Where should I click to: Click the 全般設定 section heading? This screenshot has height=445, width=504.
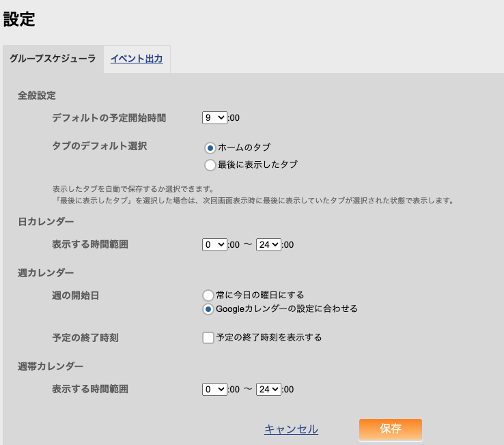37,96
